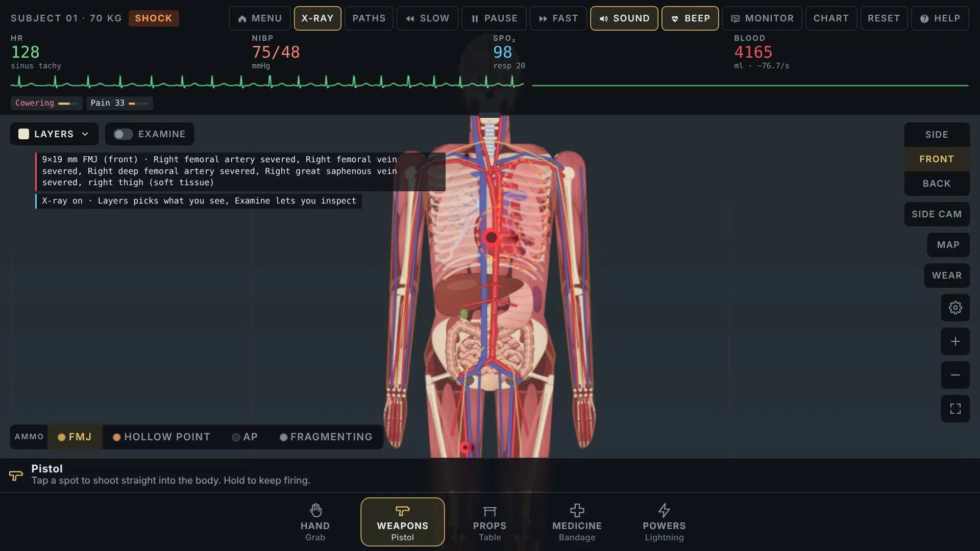Mute with the Sound toggle
This screenshot has height=551, width=980.
click(624, 18)
